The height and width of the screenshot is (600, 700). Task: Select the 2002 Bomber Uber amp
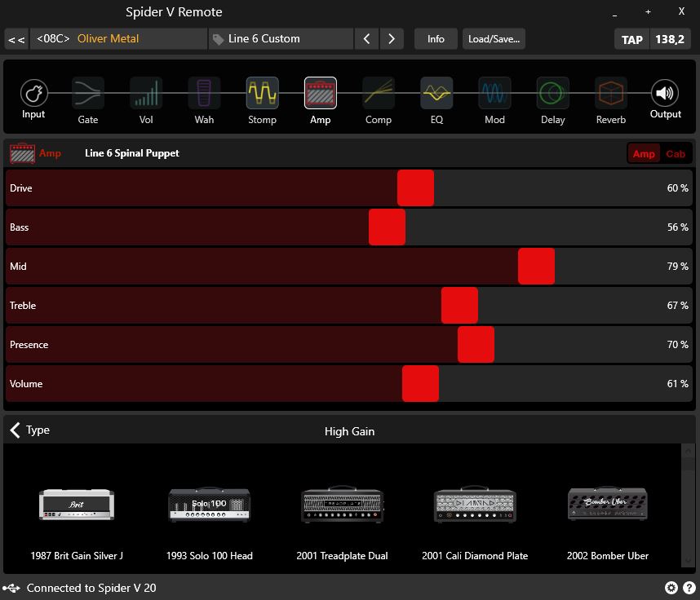(608, 523)
